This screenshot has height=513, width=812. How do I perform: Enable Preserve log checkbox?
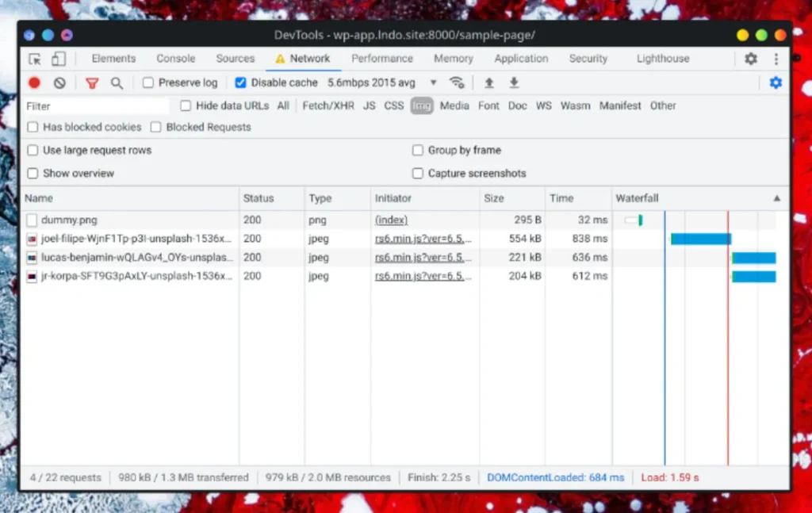tap(148, 82)
